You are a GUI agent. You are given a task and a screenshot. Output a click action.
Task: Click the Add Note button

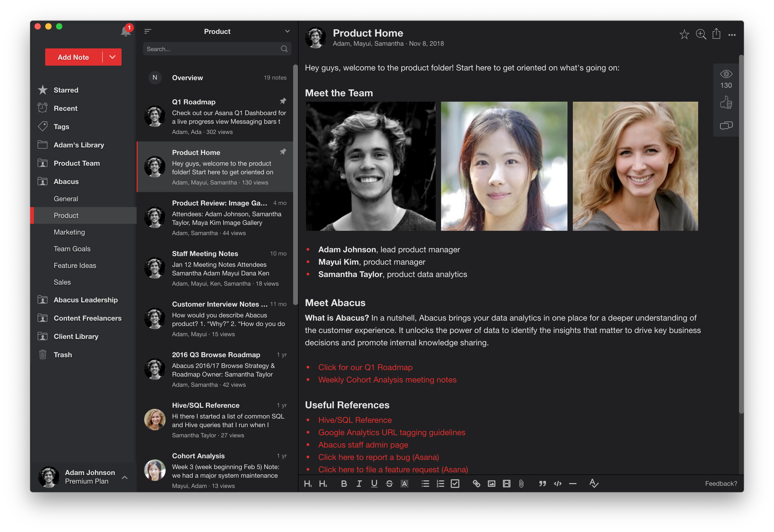click(73, 57)
